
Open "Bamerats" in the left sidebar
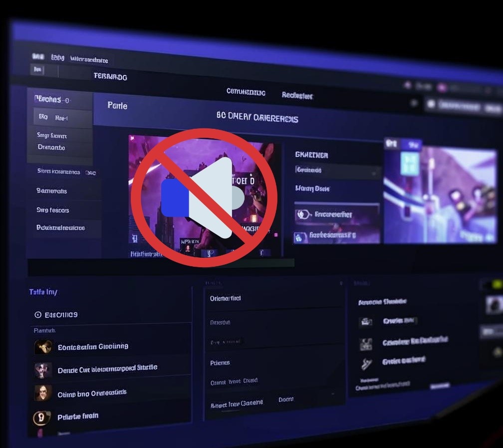click(x=52, y=191)
